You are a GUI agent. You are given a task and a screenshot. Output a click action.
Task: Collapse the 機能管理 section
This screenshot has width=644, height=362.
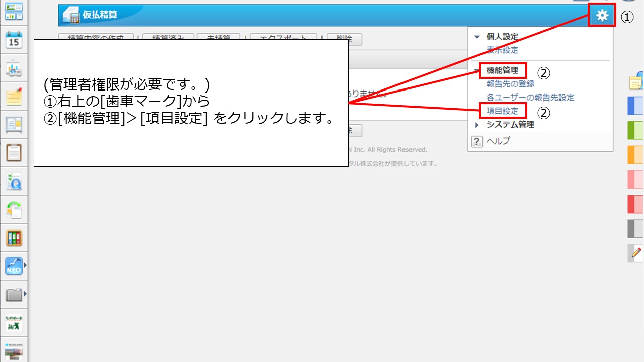[477, 70]
